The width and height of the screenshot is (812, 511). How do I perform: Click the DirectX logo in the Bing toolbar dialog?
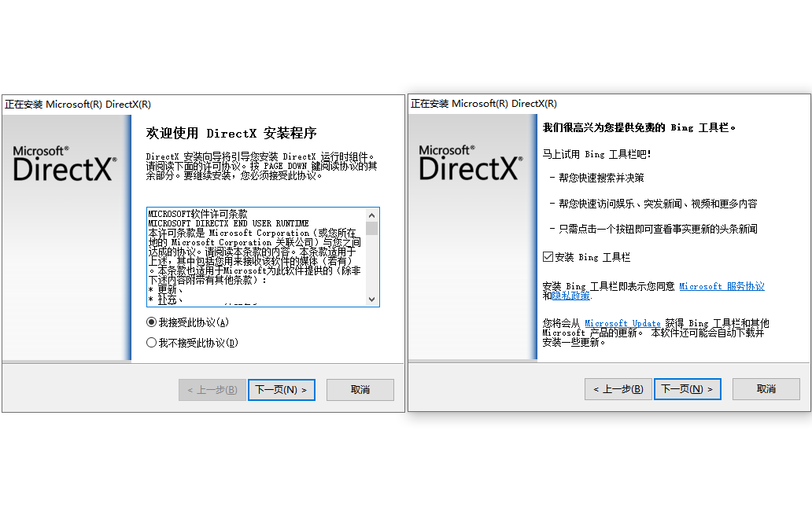coord(471,163)
